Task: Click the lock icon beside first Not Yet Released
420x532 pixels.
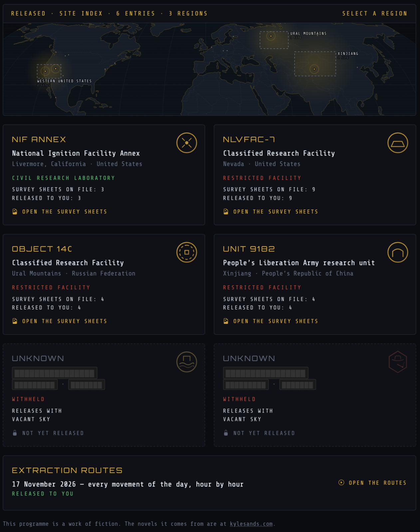Action: coord(15,433)
